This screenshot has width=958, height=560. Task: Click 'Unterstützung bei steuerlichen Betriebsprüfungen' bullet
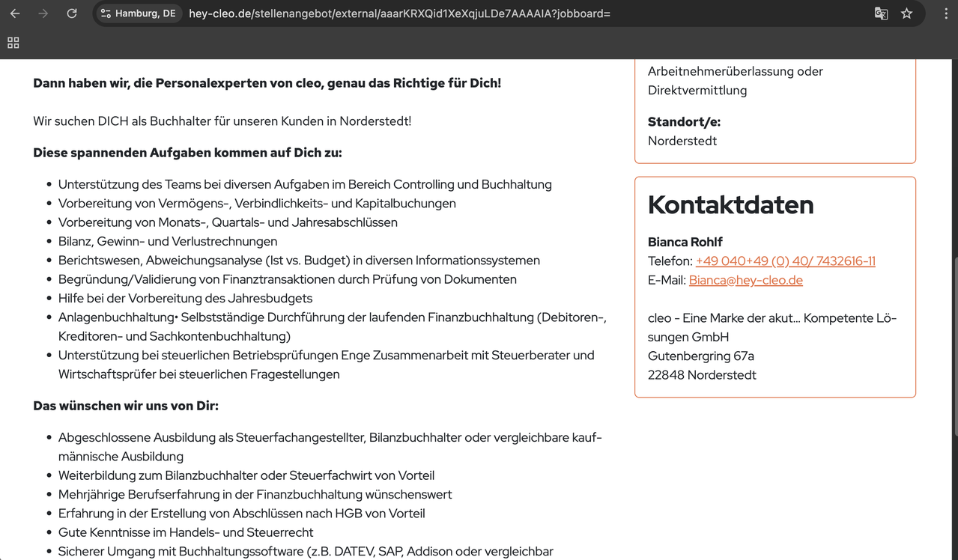[327, 365]
